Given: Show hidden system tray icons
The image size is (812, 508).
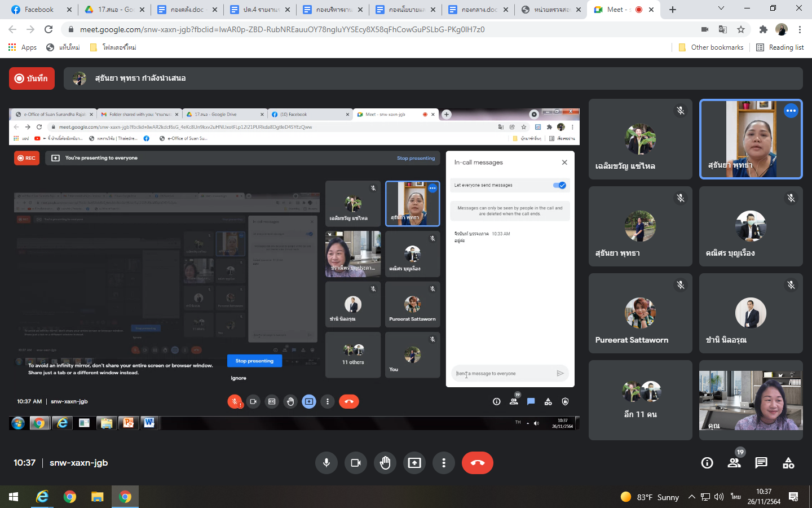Looking at the screenshot, I should tap(691, 497).
